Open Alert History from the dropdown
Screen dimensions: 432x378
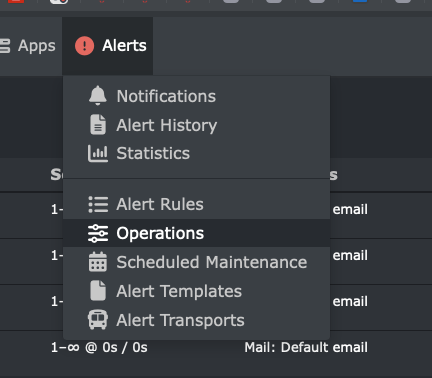(x=197, y=125)
